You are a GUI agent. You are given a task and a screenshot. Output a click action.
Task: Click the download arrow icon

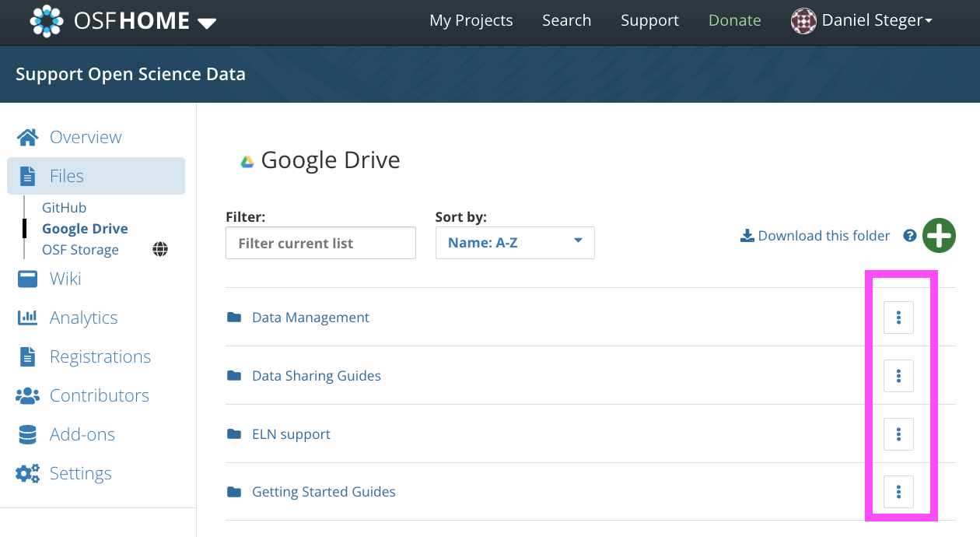click(747, 236)
